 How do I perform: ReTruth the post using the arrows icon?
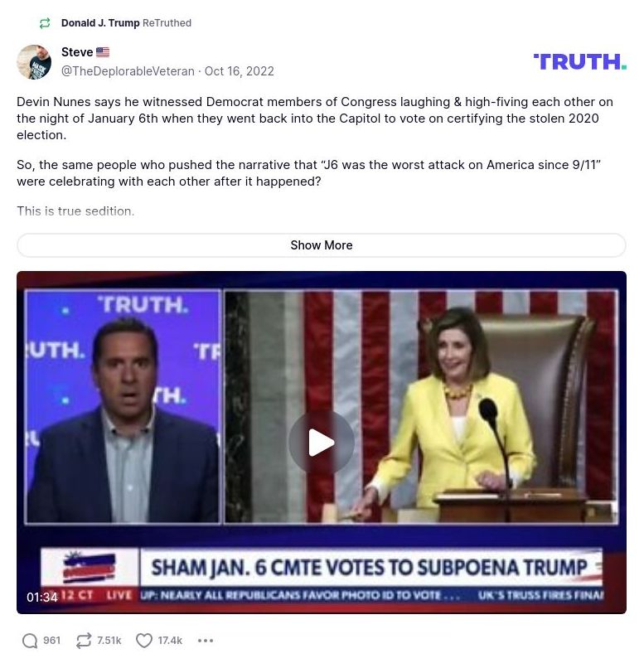point(84,641)
